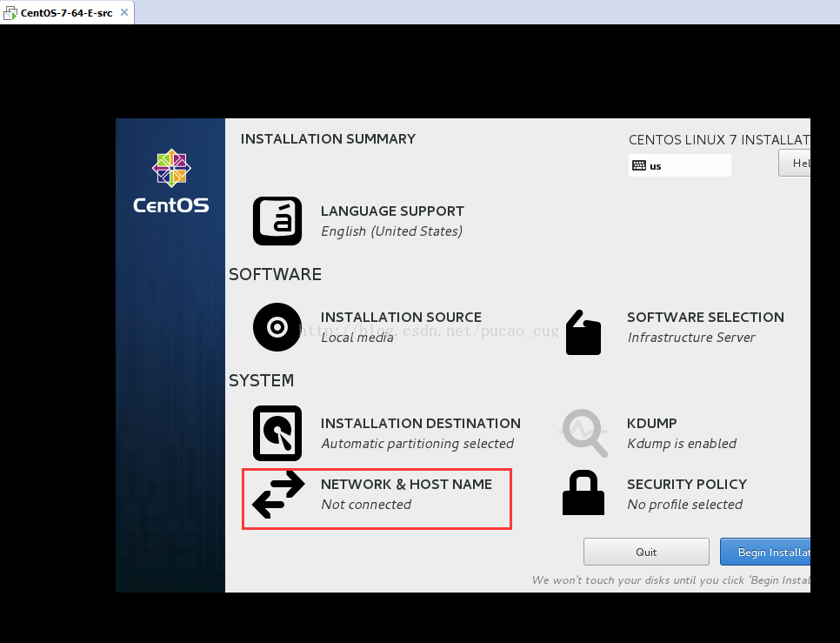Image resolution: width=840 pixels, height=643 pixels.
Task: Click 'Local media' status text
Action: pyautogui.click(x=357, y=338)
